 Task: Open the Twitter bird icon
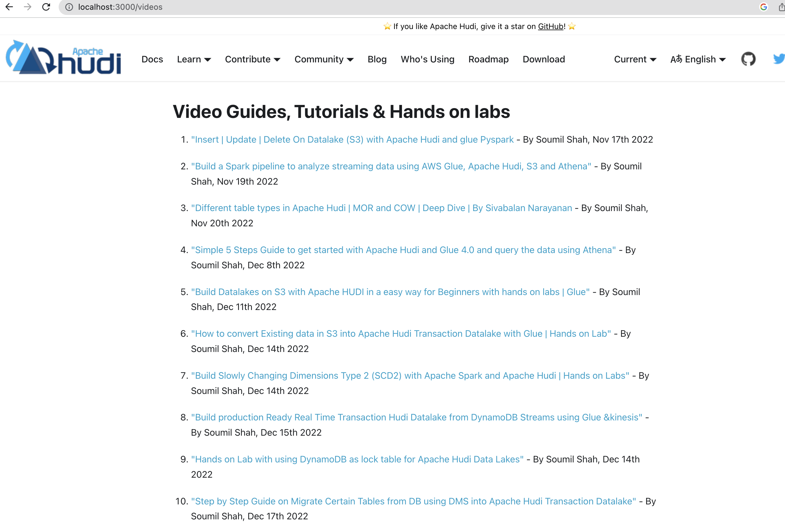click(779, 59)
